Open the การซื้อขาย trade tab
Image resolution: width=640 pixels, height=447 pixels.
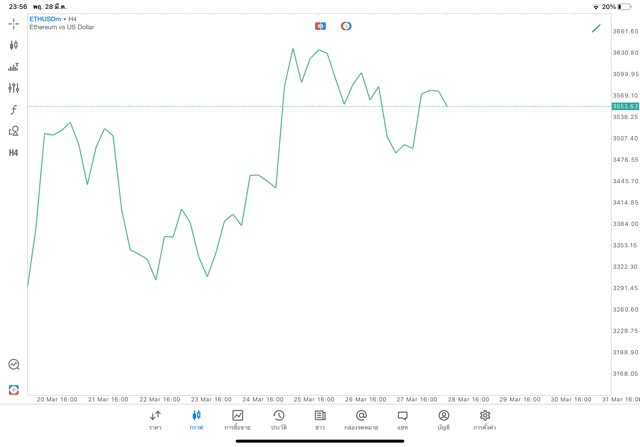237,420
